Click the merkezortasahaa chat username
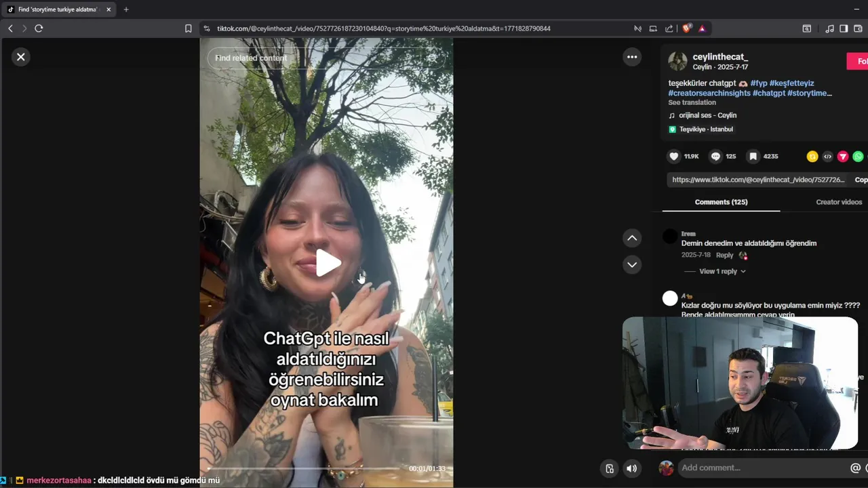The image size is (868, 488). point(58,481)
